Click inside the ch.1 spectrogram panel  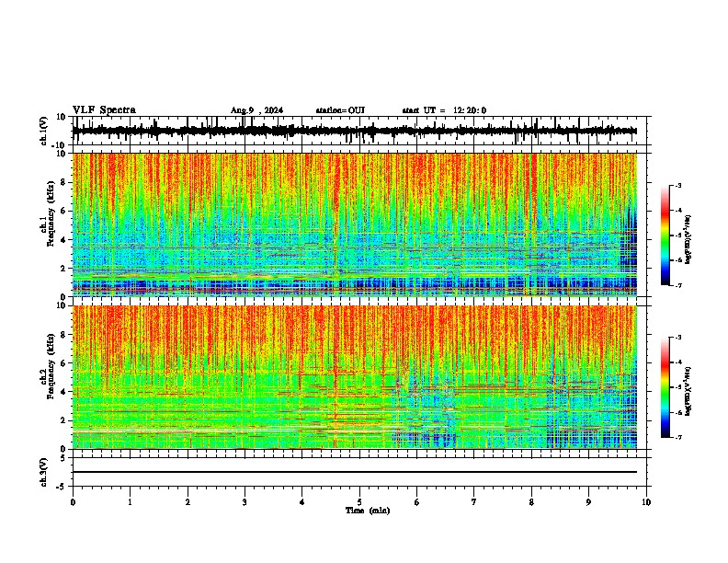click(355, 224)
